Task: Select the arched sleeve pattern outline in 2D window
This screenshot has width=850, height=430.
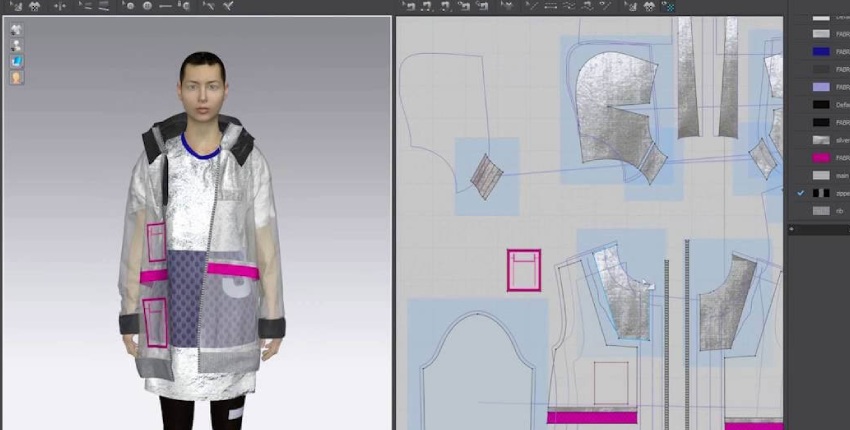Action: tap(477, 371)
